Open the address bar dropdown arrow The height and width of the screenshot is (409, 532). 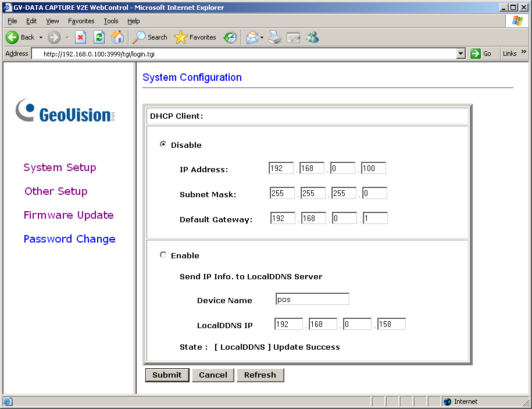[460, 54]
